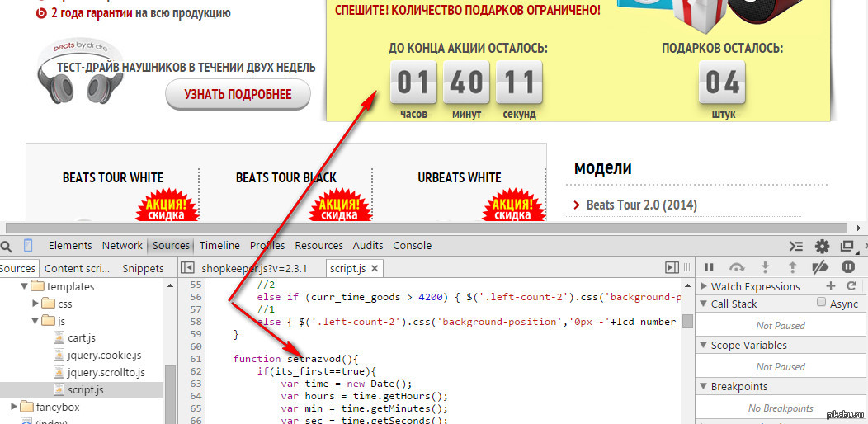Select the Snippets navigator tab

tap(144, 268)
